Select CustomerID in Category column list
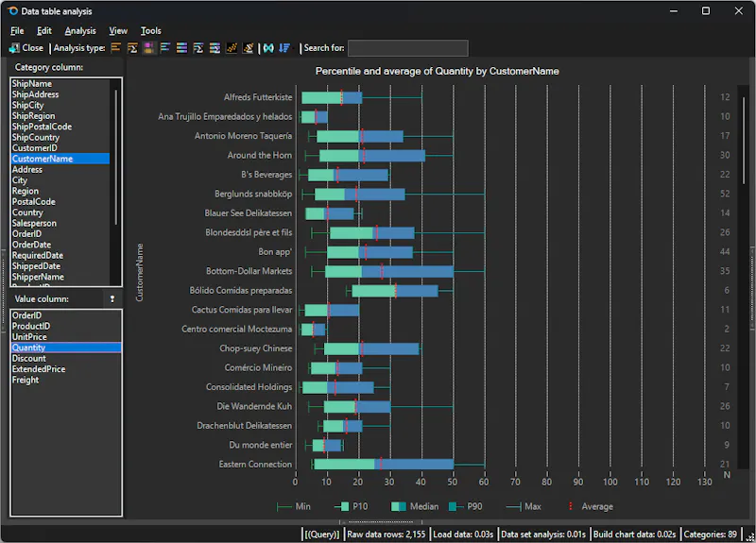756x543 pixels. click(60, 148)
